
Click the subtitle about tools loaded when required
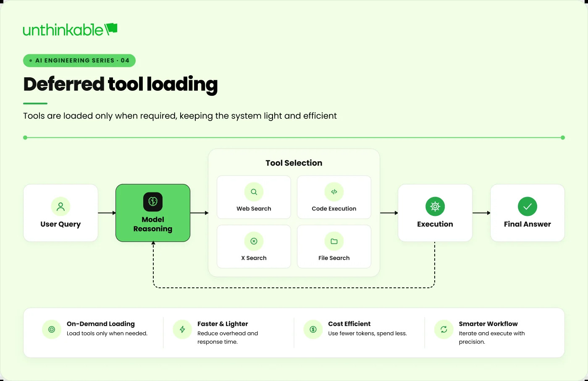[x=180, y=116]
